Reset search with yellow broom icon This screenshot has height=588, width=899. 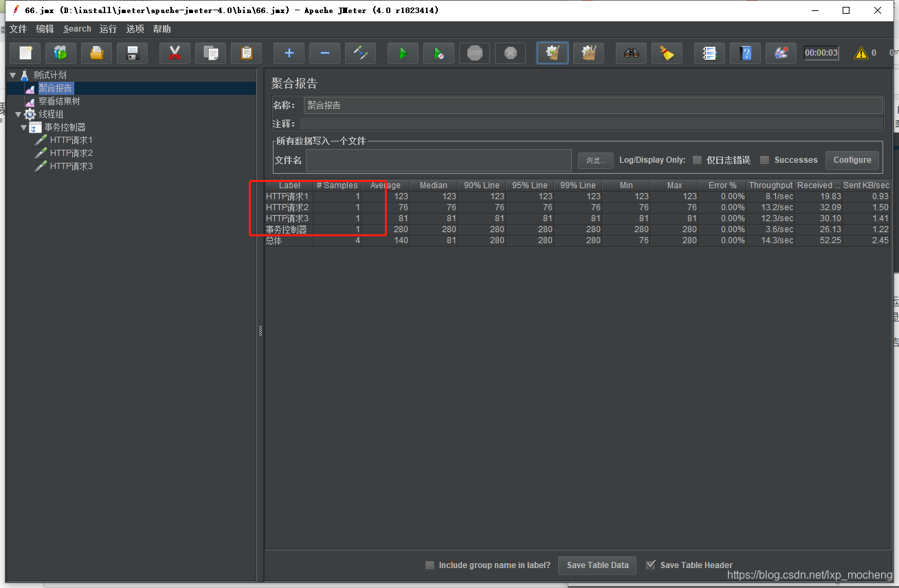click(667, 53)
